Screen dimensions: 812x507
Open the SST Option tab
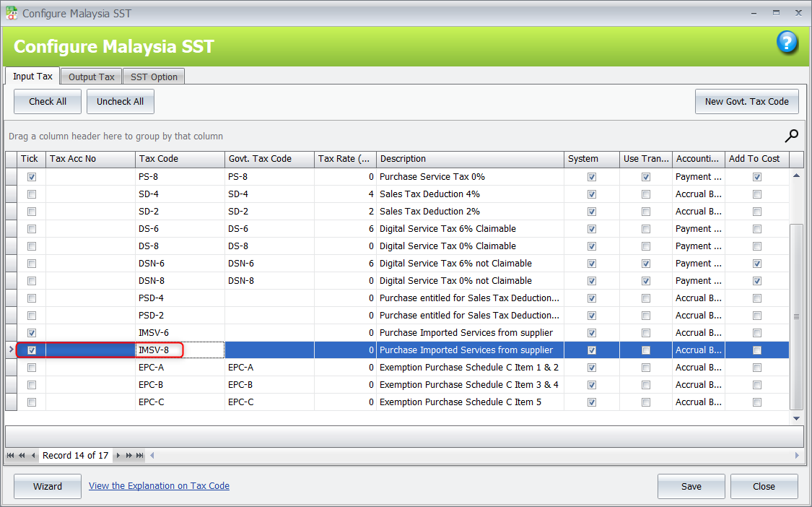154,77
